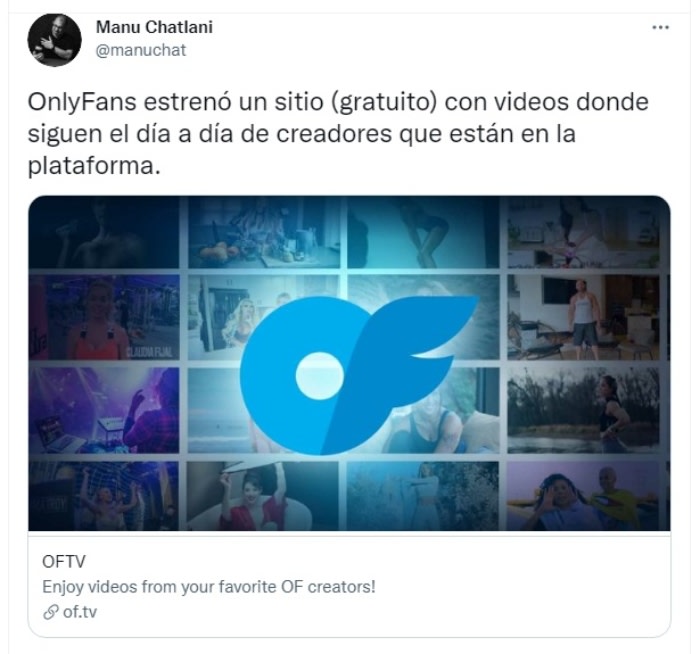Open the OFTV card title
The image size is (700, 654).
point(63,562)
